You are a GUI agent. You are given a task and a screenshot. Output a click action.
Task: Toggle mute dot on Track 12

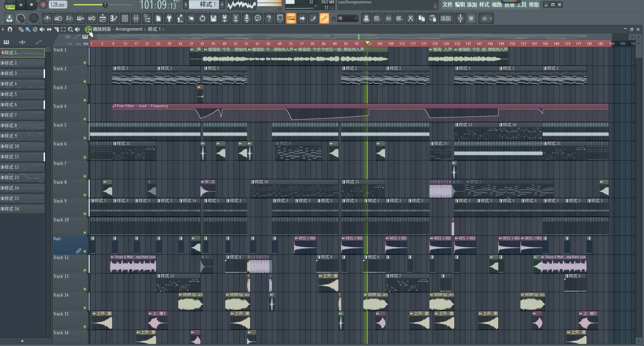(85, 270)
